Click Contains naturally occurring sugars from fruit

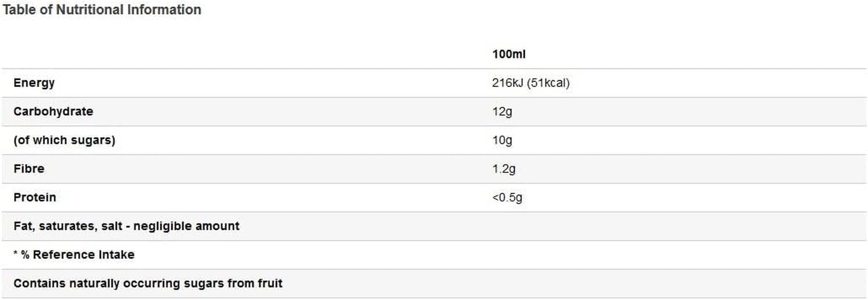pos(148,283)
